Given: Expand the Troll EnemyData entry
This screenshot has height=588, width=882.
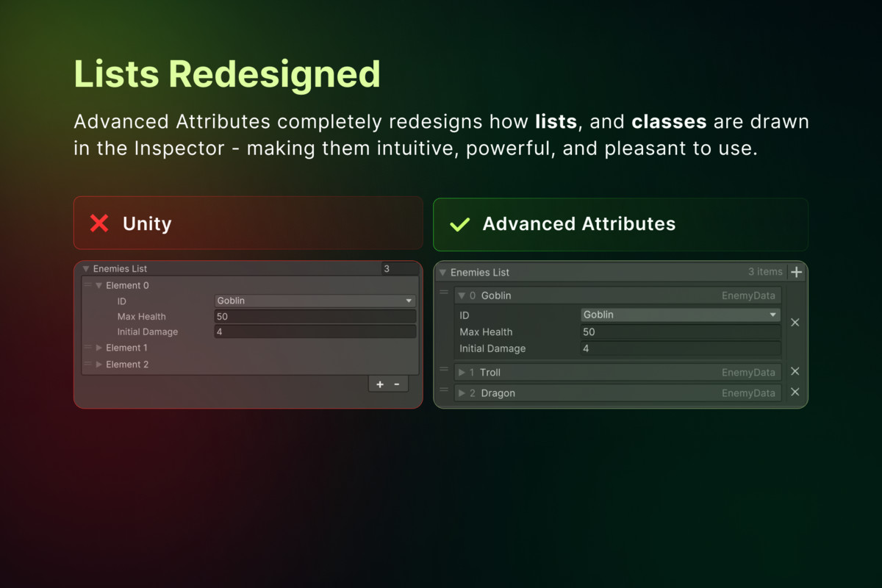Looking at the screenshot, I should pyautogui.click(x=462, y=373).
